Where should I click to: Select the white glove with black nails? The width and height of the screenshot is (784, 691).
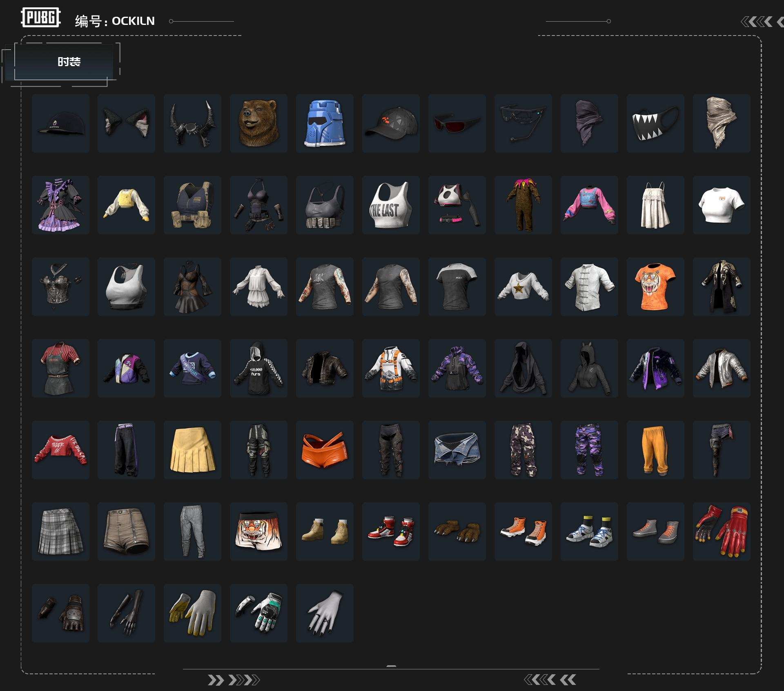click(325, 613)
